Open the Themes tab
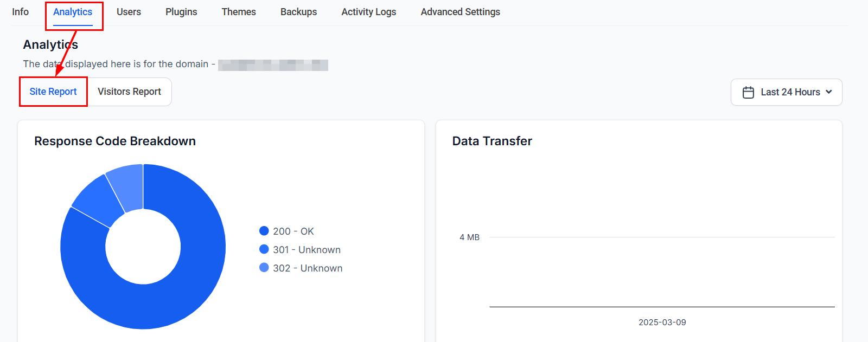 click(x=239, y=12)
